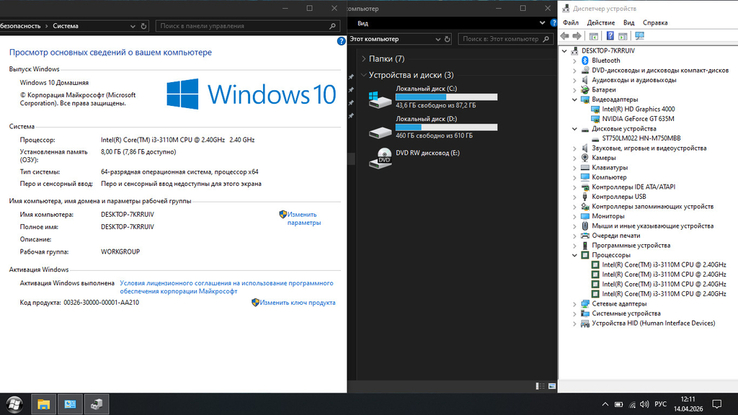The height and width of the screenshot is (415, 738).
Task: Open the notification center icon
Action: 717,404
